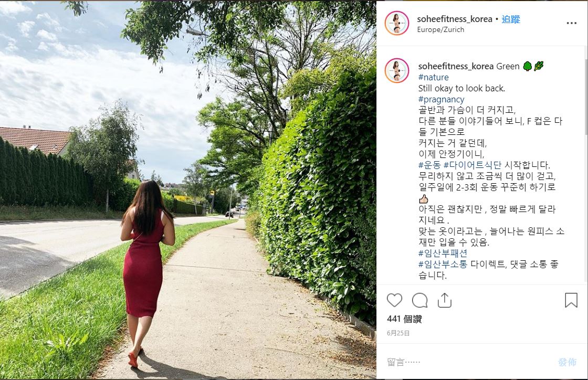Open the #pragnancy hashtag

click(442, 99)
